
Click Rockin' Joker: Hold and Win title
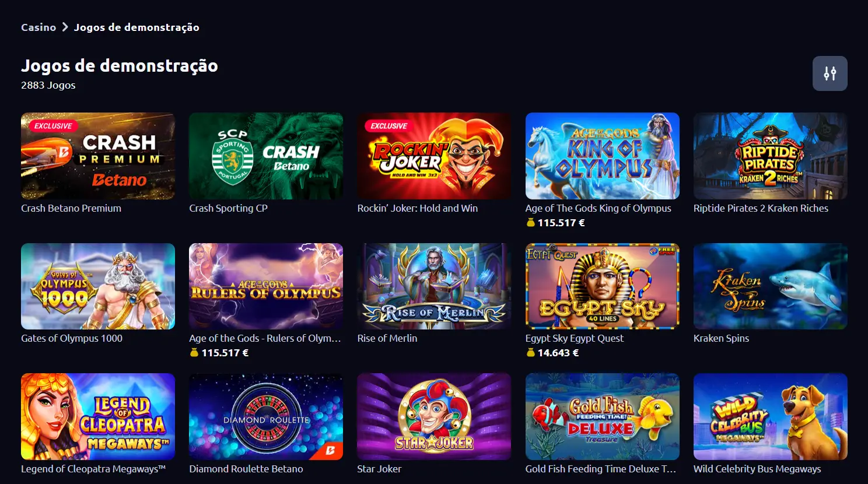pyautogui.click(x=418, y=208)
